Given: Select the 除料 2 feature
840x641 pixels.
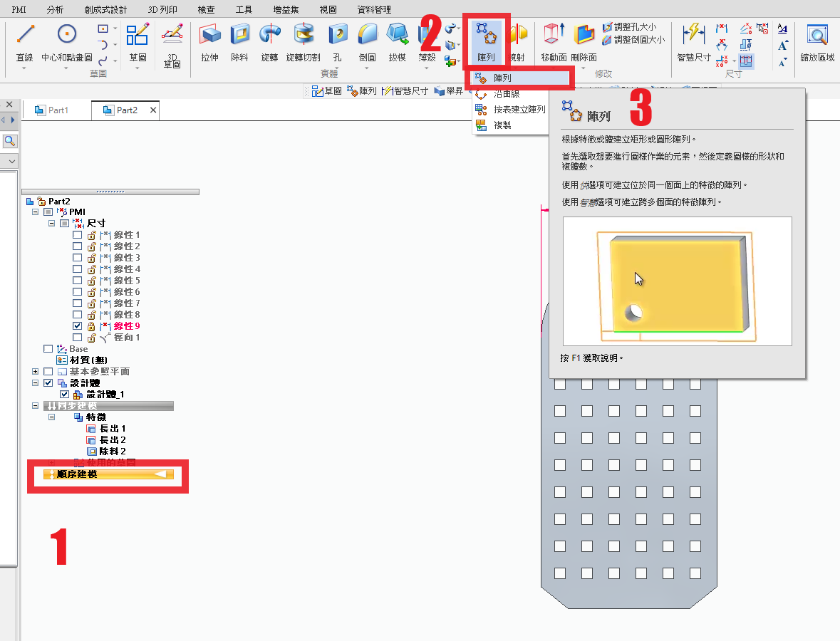Looking at the screenshot, I should pos(107,452).
